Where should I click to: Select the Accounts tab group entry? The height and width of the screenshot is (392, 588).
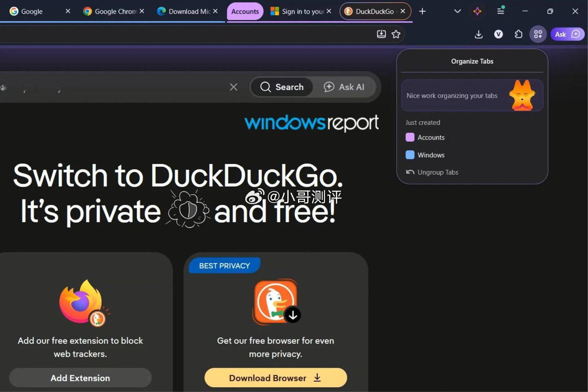click(x=472, y=138)
